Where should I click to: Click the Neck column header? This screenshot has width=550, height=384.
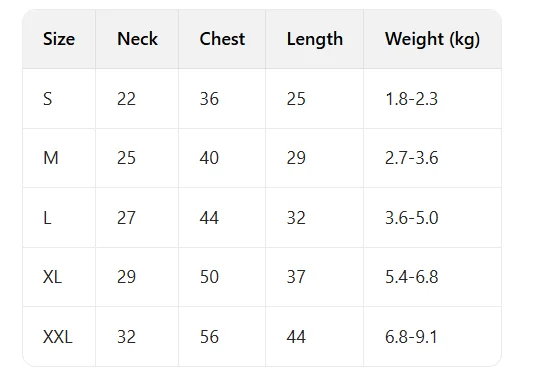(137, 39)
